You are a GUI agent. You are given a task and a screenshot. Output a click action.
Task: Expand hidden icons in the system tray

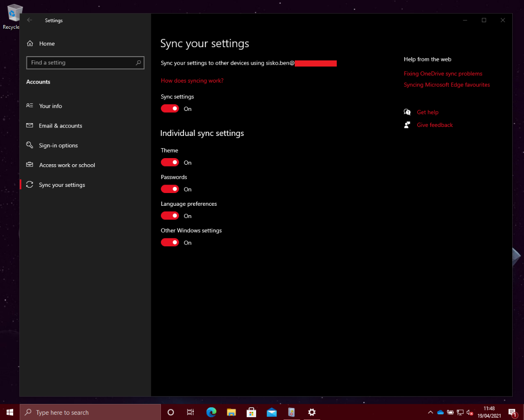click(x=431, y=412)
